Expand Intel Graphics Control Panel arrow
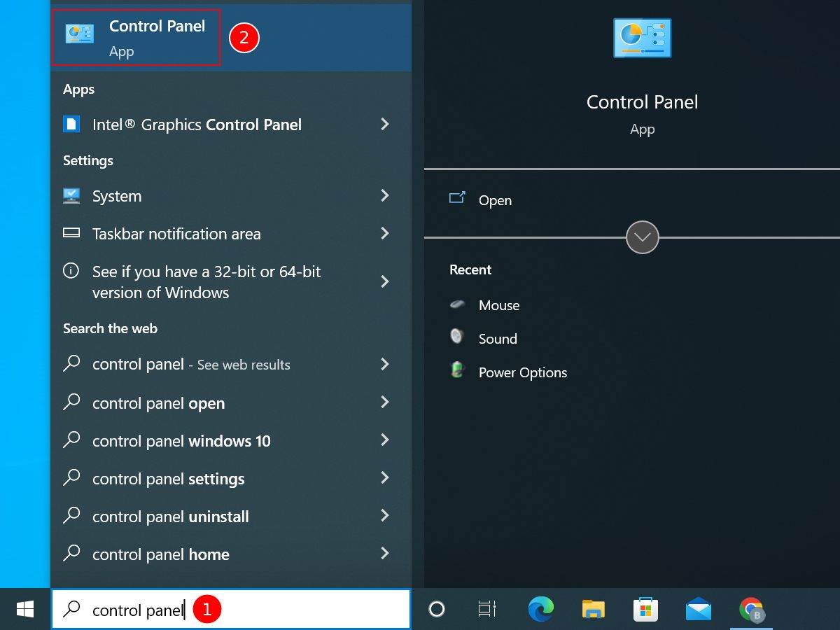This screenshot has width=840, height=630. click(384, 125)
